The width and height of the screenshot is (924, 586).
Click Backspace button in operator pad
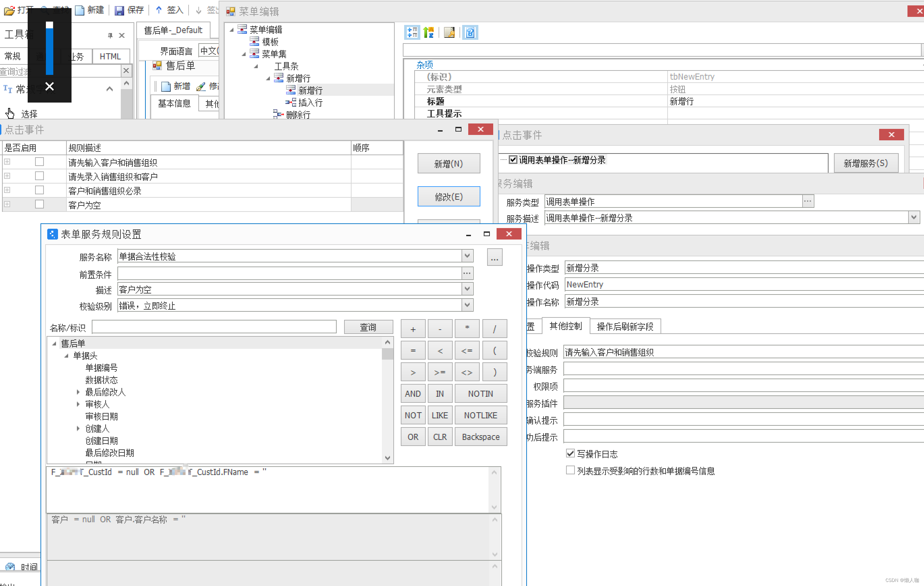click(x=480, y=437)
